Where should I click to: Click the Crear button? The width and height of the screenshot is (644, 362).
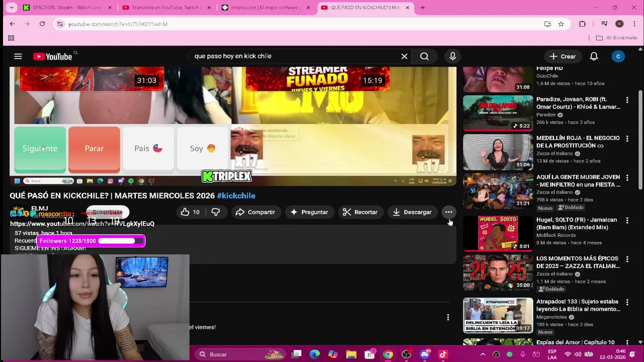tap(562, 56)
